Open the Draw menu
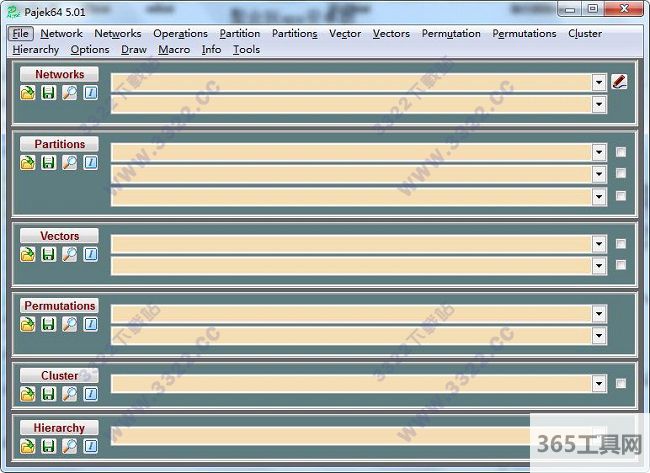The height and width of the screenshot is (473, 650). 134,49
